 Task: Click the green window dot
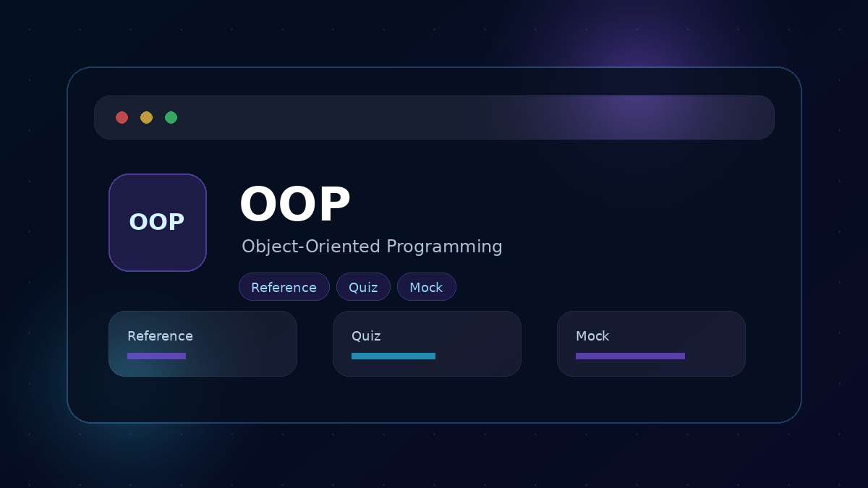tap(171, 117)
